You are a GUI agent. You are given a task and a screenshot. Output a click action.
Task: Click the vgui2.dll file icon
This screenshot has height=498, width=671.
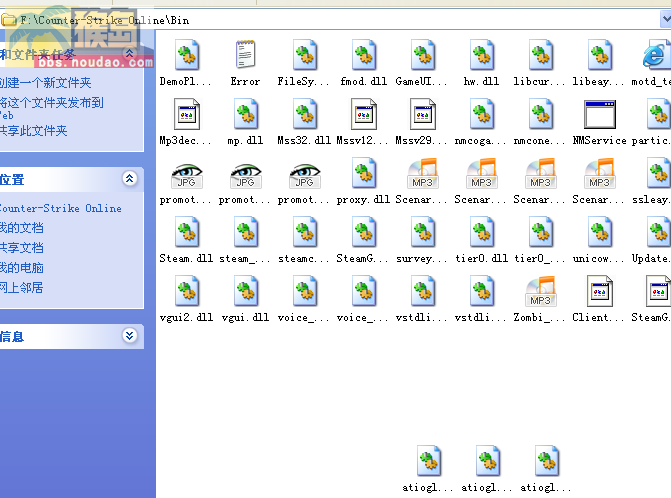click(186, 291)
